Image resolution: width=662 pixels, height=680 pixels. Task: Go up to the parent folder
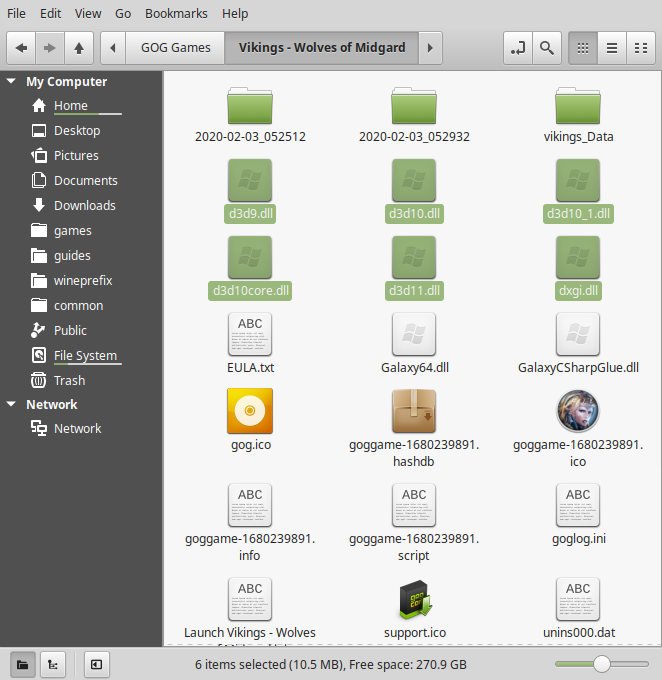[79, 48]
